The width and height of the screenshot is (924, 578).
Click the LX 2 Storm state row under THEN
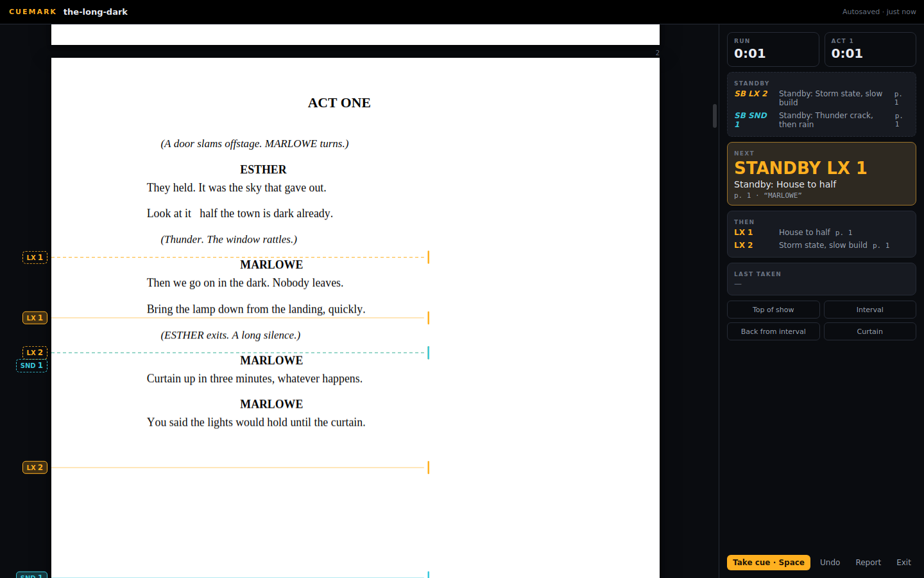[x=821, y=245]
